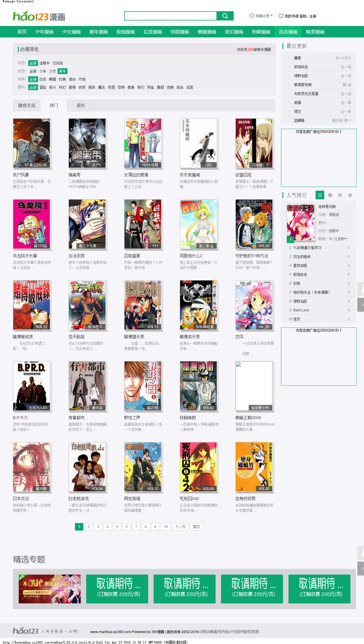Open 魔猎 in 最近更新 list
Screen dimensions: 364x644
(x=297, y=58)
